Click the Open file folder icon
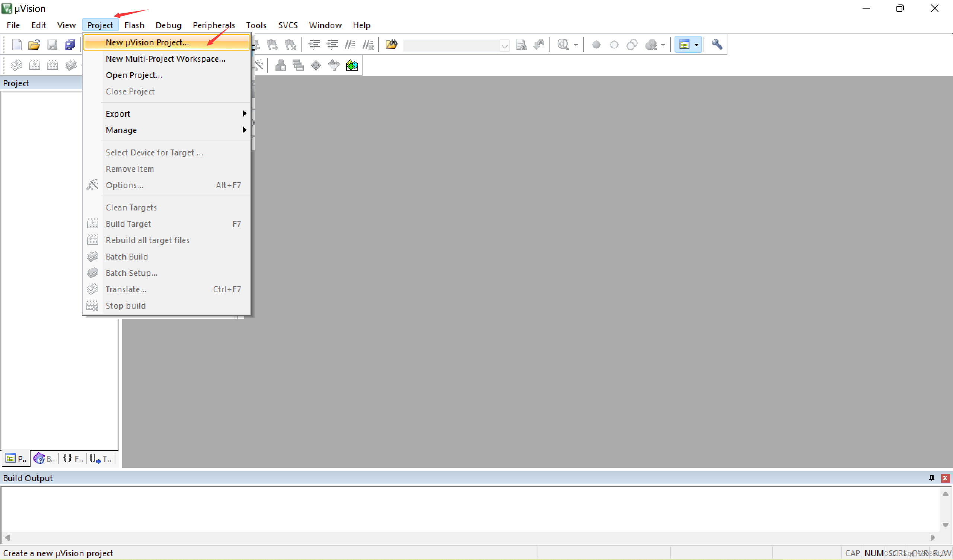This screenshot has width=953, height=560. coord(34,45)
